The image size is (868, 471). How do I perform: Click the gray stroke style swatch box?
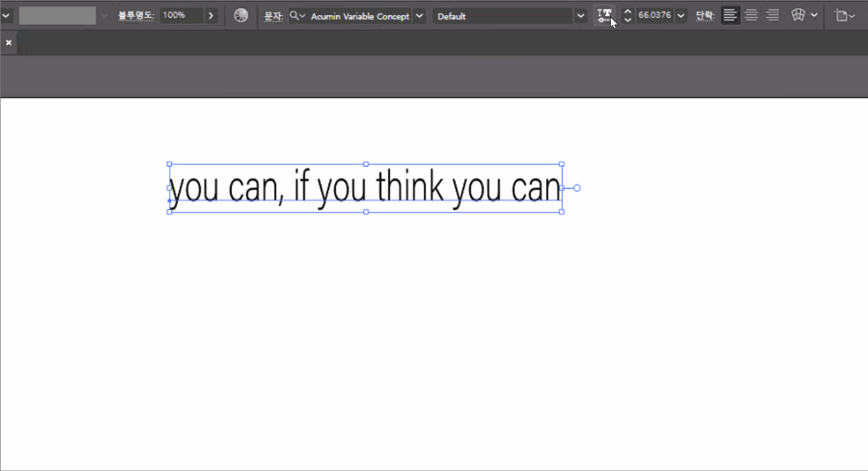(57, 15)
